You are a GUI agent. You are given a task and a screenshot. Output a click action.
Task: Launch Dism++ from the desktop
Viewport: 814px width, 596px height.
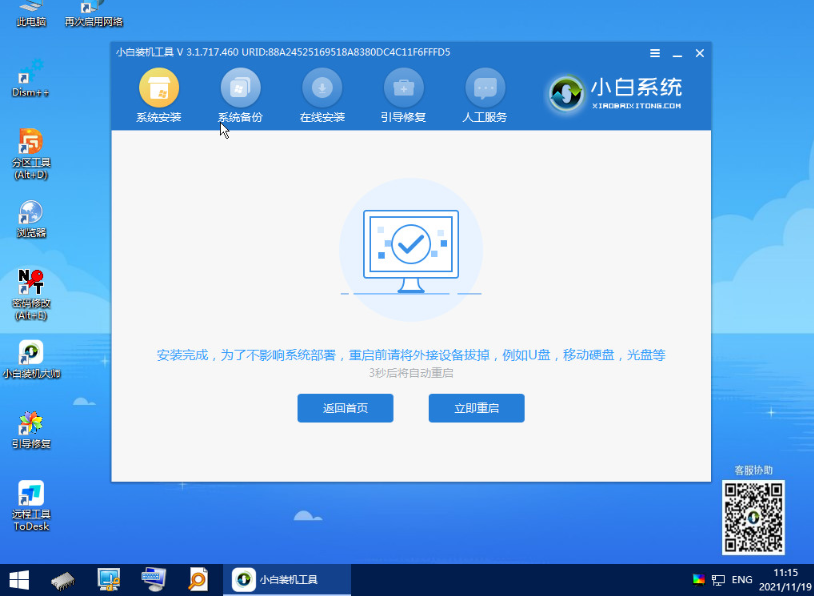(x=30, y=70)
